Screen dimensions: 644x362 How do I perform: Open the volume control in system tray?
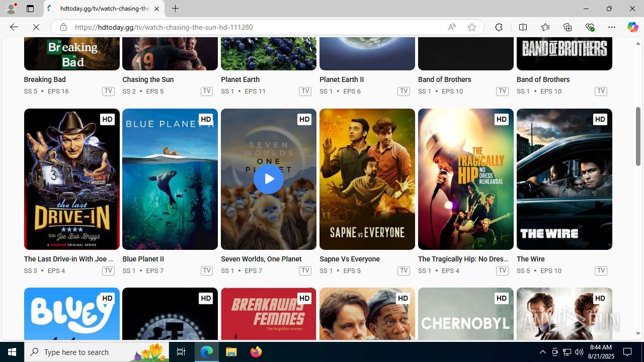579,352
